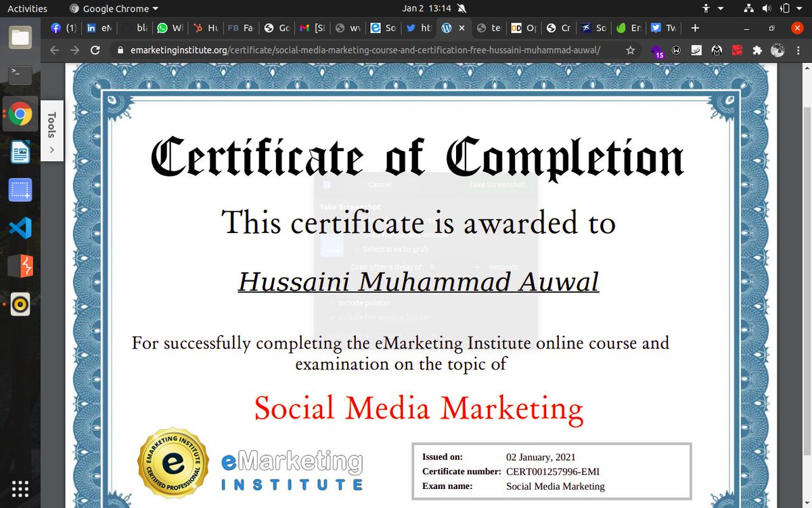Open the Screenshot tool in the dock
The height and width of the screenshot is (508, 812).
(x=20, y=190)
